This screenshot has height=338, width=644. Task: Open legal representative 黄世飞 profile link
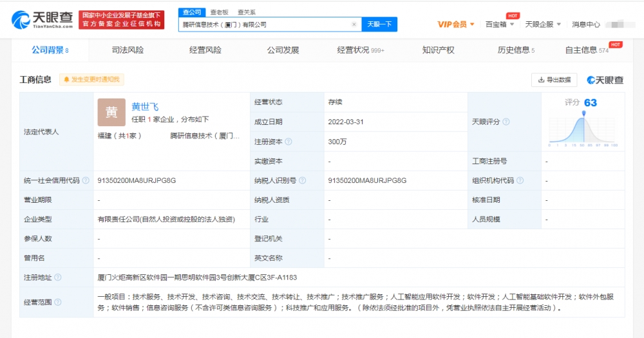pos(145,107)
